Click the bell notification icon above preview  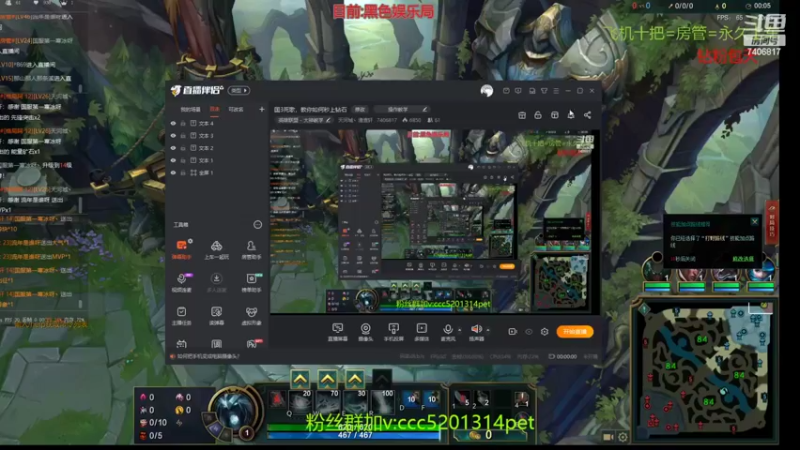click(571, 115)
